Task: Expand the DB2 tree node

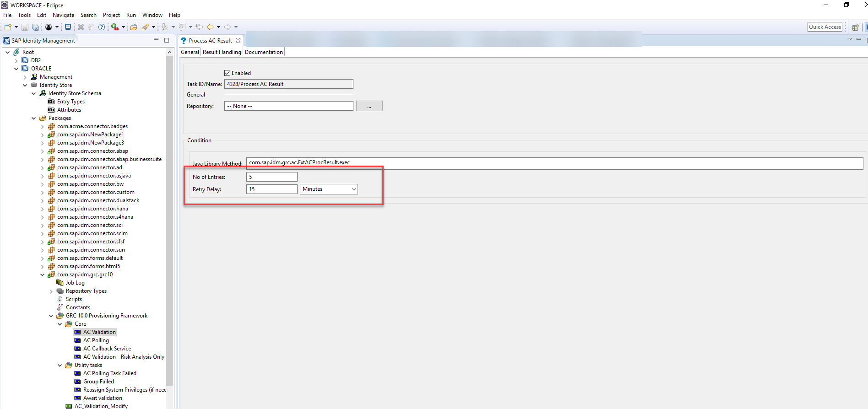Action: coord(16,60)
